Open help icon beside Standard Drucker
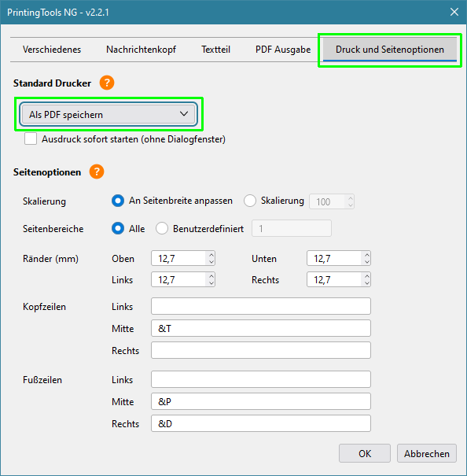467x476 pixels. pos(107,83)
